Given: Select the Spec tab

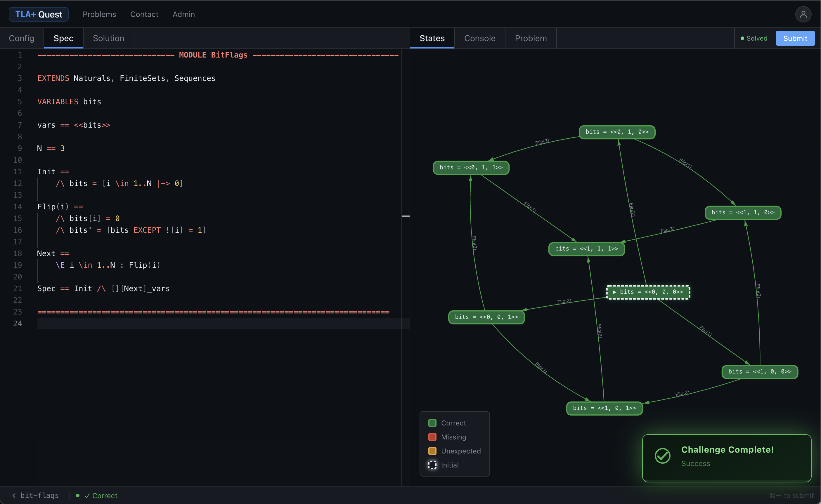Looking at the screenshot, I should 63,38.
